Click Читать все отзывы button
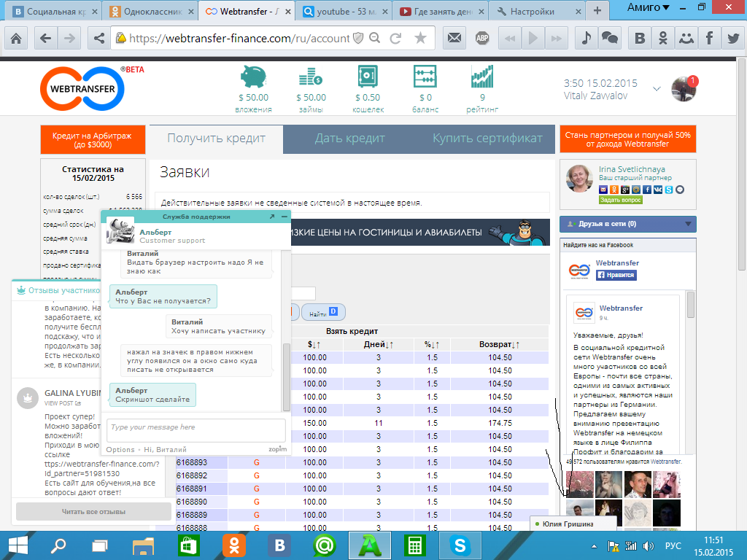Viewport: 747px width, 560px height. 93,512
